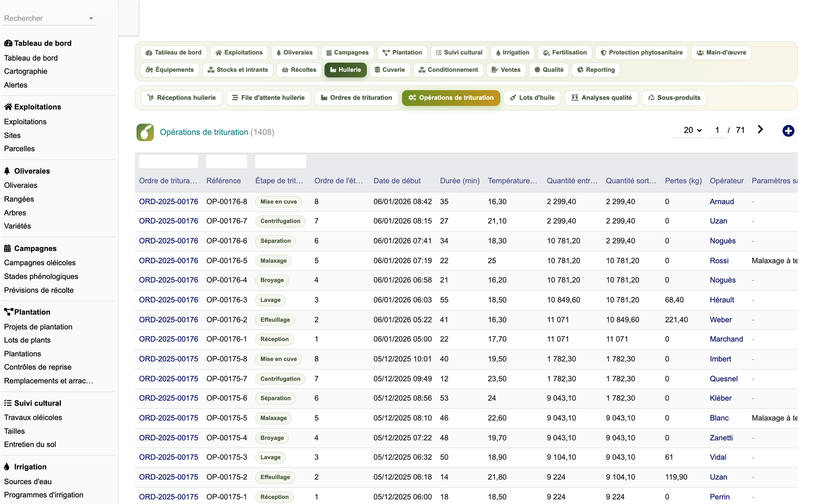Open the Rechercher search dropdown arrow
This screenshot has height=504, width=815.
(x=91, y=19)
